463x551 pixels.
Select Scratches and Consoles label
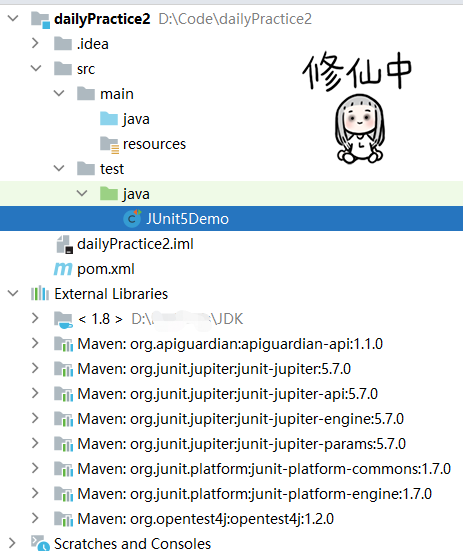132,543
